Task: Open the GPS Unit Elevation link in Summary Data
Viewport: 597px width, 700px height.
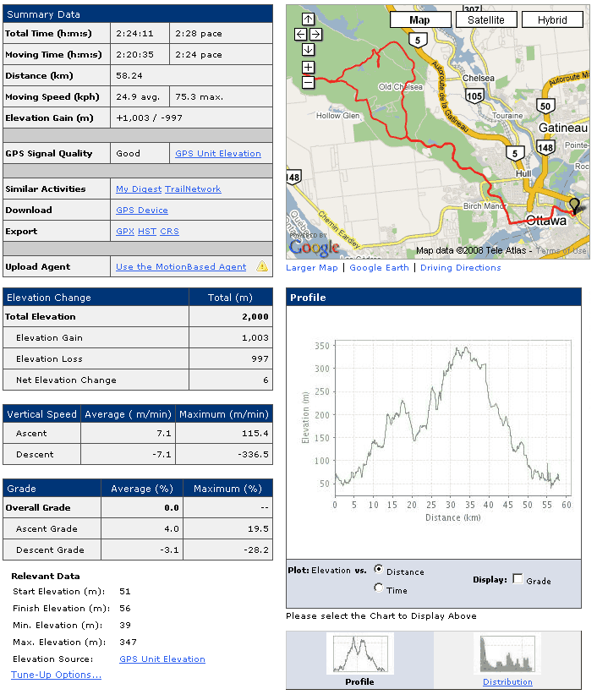Action: (x=218, y=154)
